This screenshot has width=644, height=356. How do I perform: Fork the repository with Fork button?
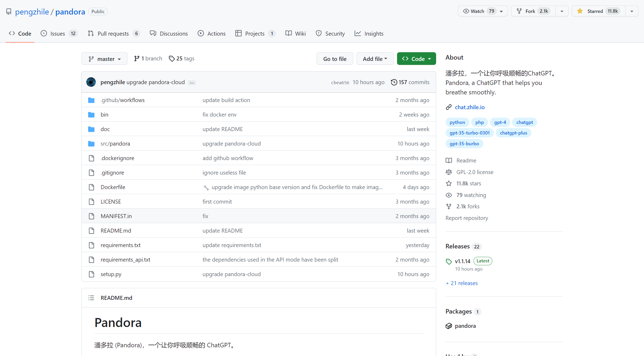tap(533, 11)
